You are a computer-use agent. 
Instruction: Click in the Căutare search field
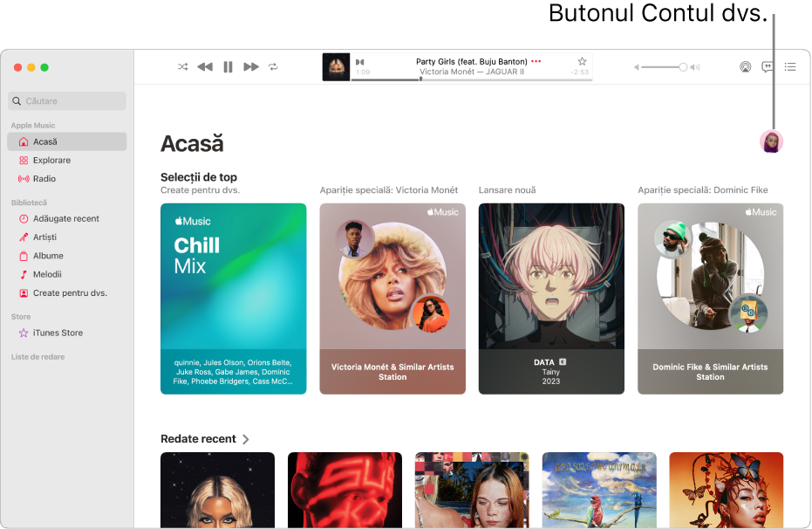[x=67, y=101]
